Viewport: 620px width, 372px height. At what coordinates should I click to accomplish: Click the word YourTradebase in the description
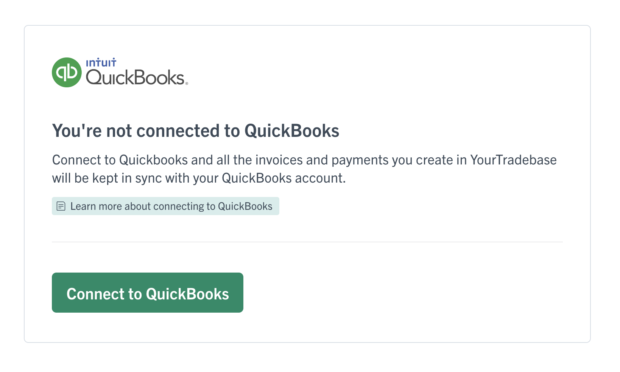pyautogui.click(x=513, y=160)
